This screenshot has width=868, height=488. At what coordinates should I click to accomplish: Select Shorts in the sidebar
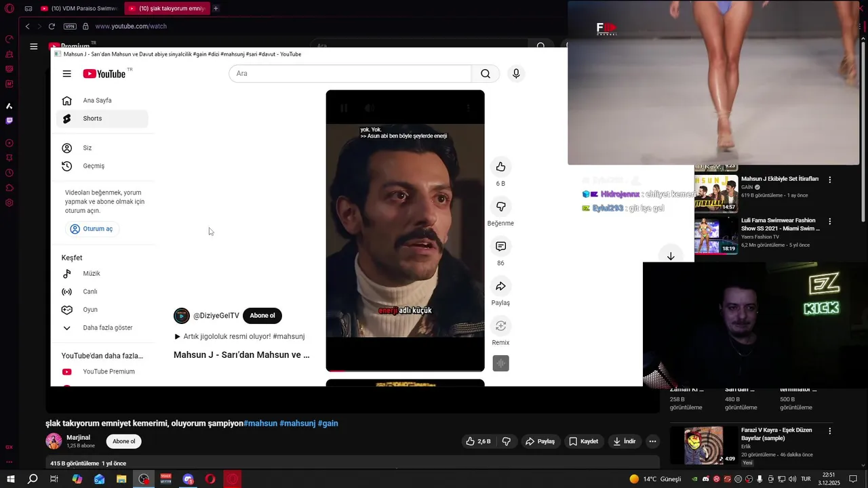coord(102,119)
